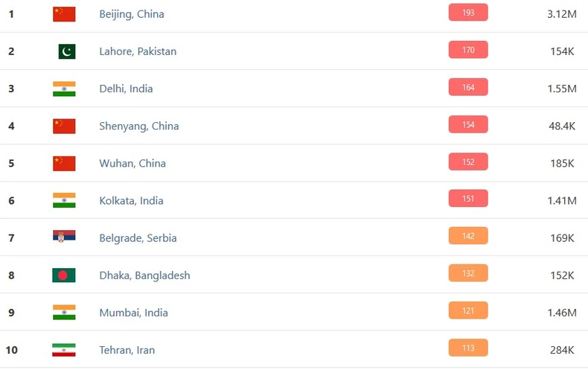Image resolution: width=588 pixels, height=370 pixels.
Task: Select the orange 113 AQI badge
Action: (x=468, y=348)
